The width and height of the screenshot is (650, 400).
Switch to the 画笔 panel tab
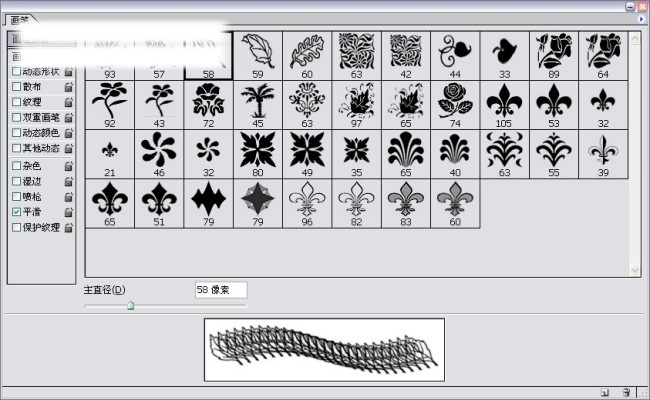[x=20, y=19]
